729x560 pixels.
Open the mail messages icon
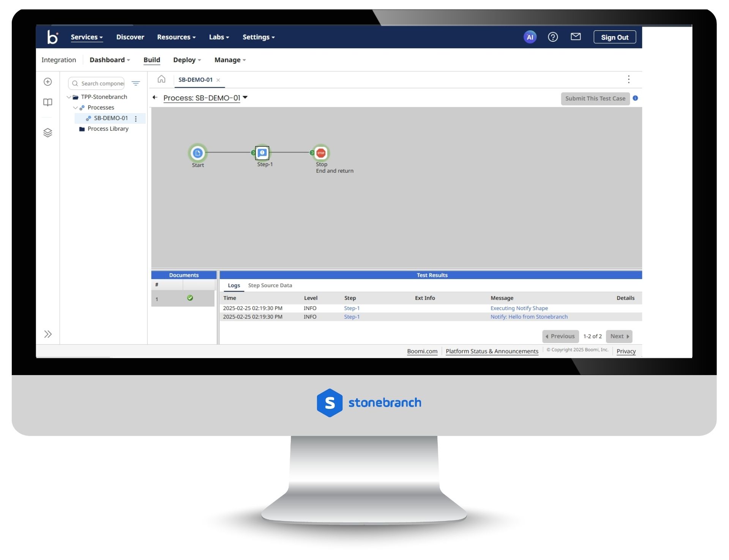(x=576, y=37)
